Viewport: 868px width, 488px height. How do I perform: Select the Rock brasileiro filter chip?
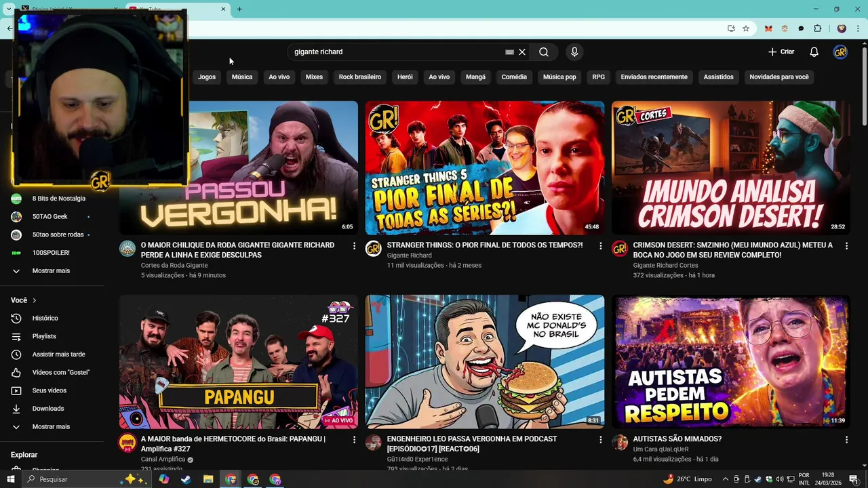[x=359, y=77]
